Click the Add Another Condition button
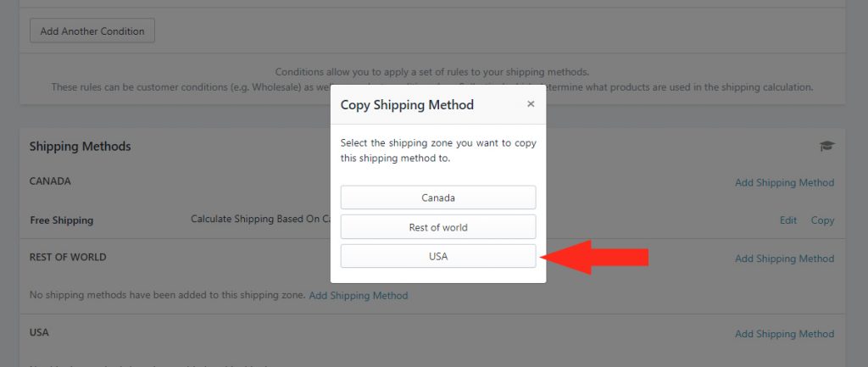 click(x=92, y=31)
